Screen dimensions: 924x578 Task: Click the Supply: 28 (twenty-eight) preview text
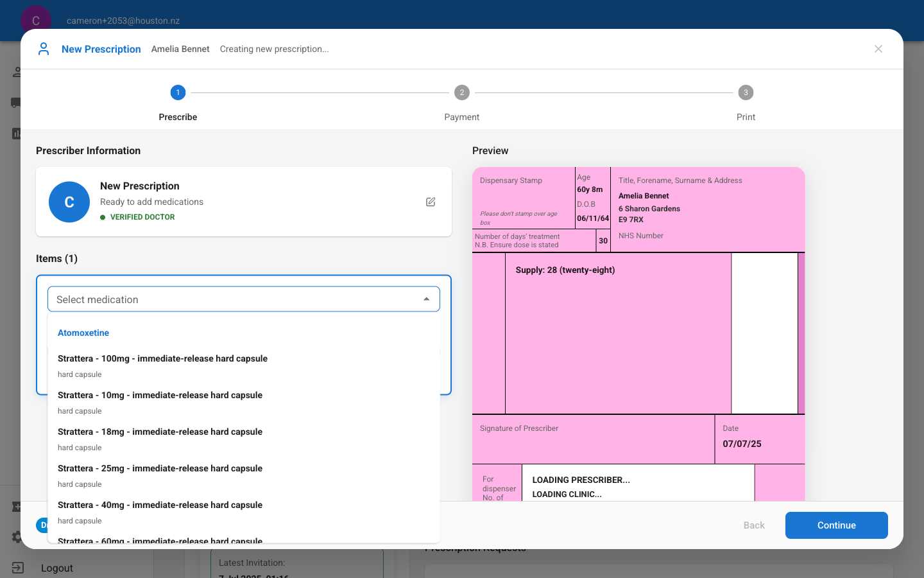(565, 270)
